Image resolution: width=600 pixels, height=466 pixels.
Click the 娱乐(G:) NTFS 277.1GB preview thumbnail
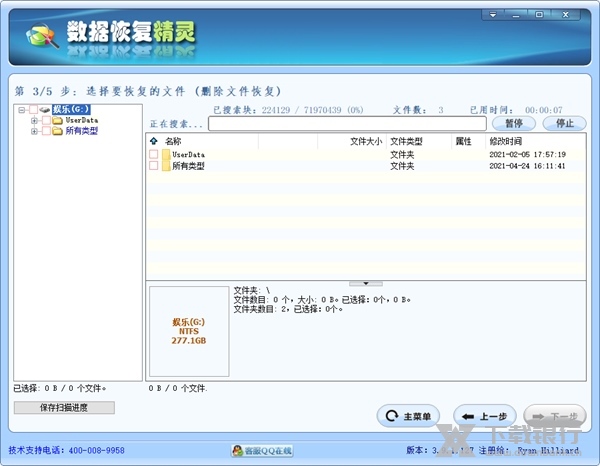[x=189, y=331]
